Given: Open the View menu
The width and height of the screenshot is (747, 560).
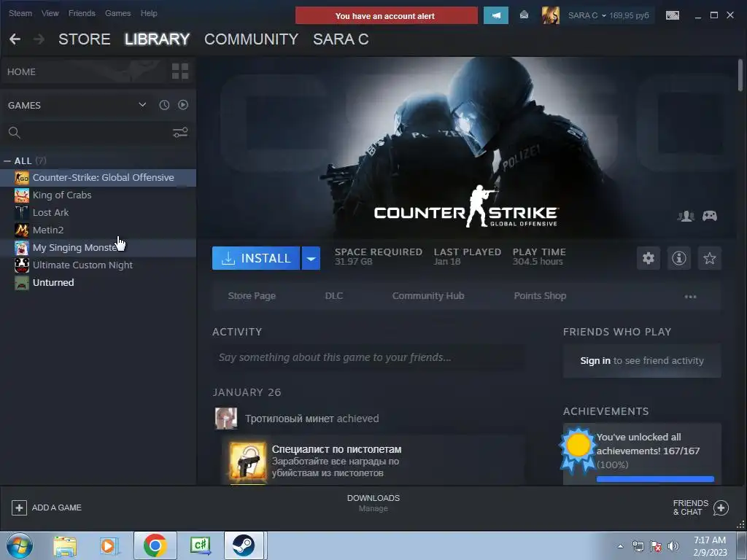Looking at the screenshot, I should pos(50,13).
